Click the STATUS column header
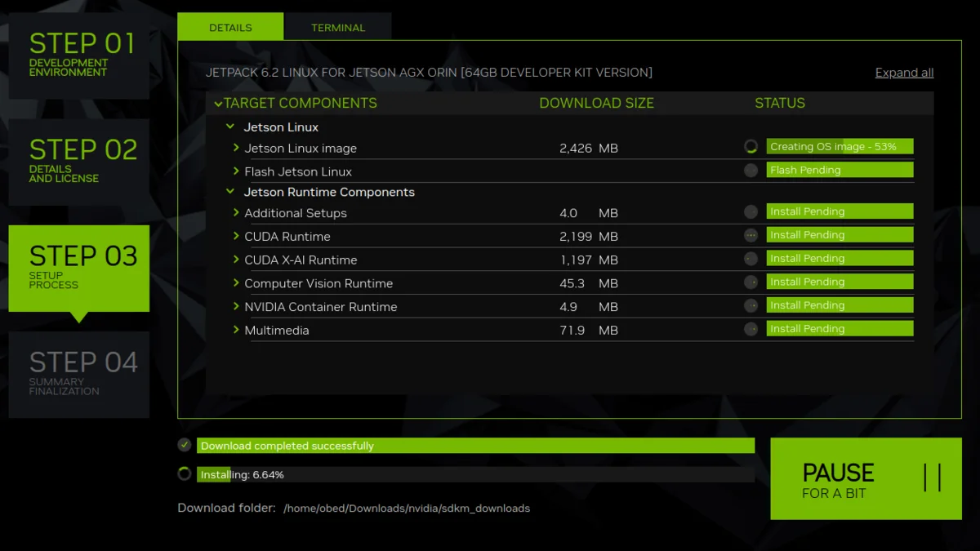The image size is (980, 551). pyautogui.click(x=780, y=104)
